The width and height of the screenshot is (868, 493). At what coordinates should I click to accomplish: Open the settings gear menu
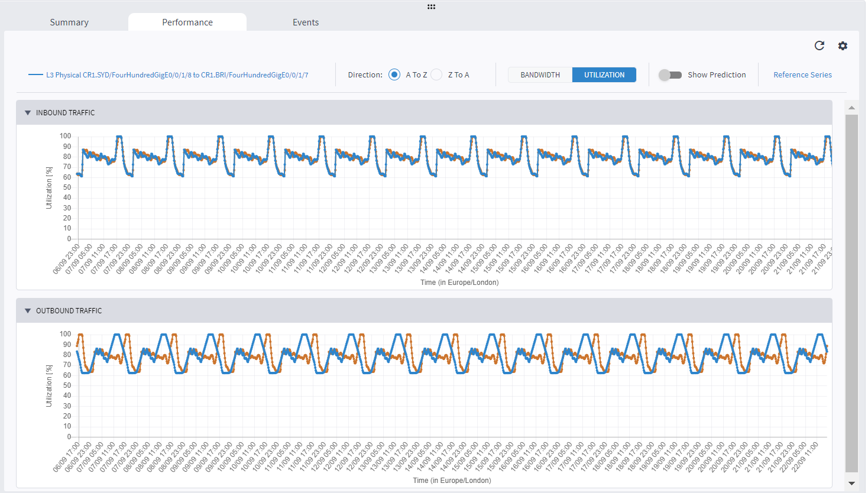coord(843,46)
